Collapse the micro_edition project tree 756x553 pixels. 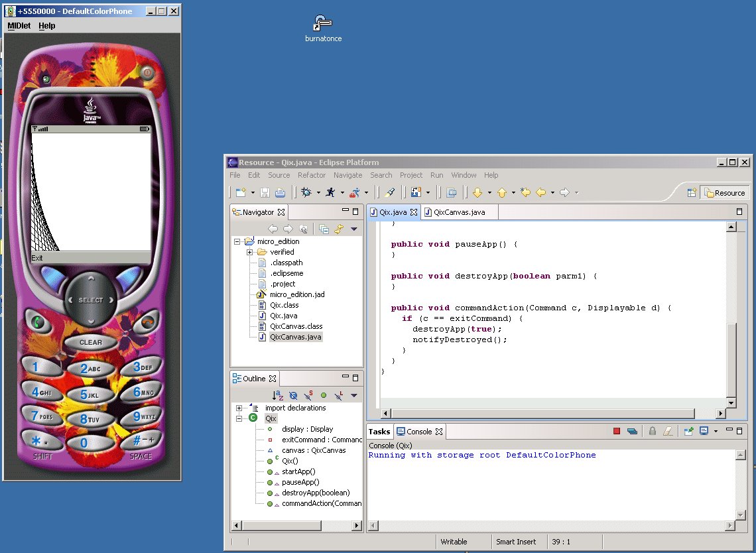(237, 241)
